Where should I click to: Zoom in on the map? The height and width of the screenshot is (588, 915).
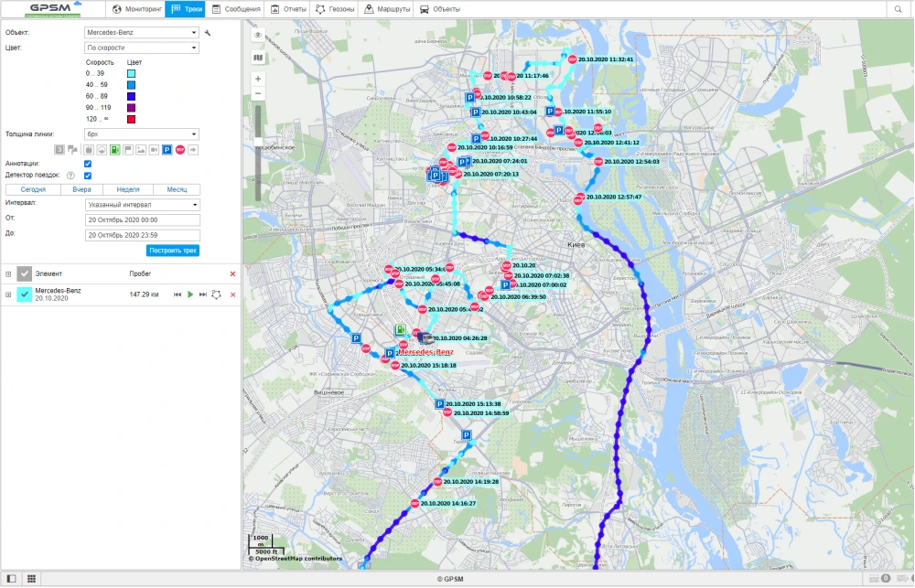(x=258, y=79)
